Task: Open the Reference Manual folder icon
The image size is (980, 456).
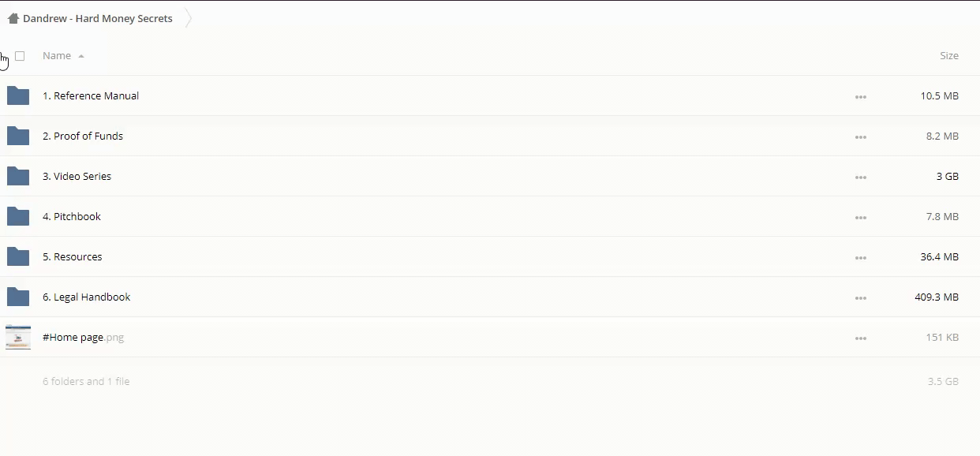Action: [18, 96]
